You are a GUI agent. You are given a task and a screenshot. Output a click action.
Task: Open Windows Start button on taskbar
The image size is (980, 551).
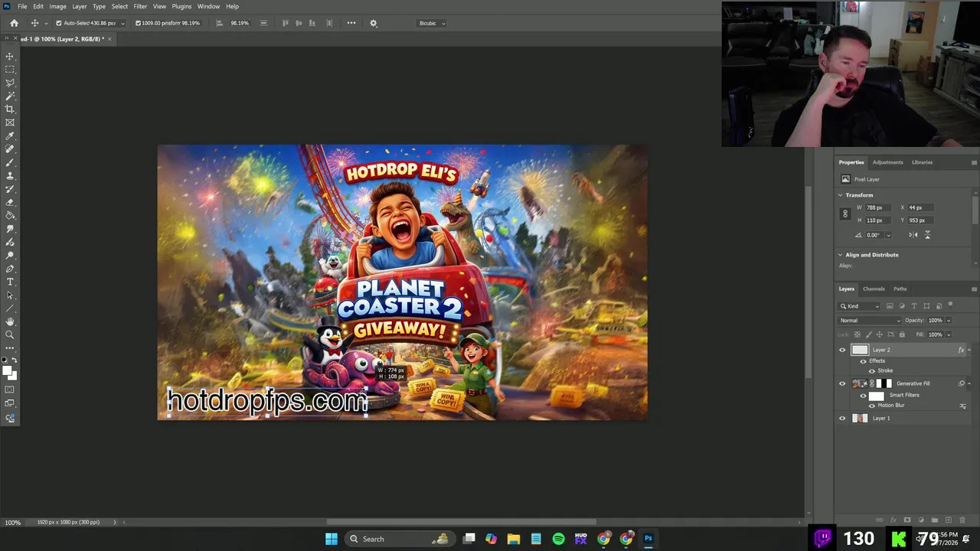tap(332, 539)
